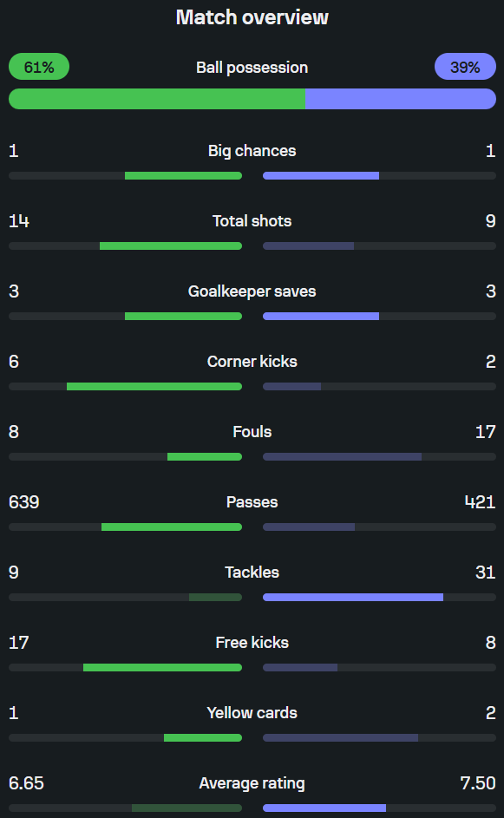Click the green 61% possession badge
The height and width of the screenshot is (818, 504).
[x=39, y=67]
